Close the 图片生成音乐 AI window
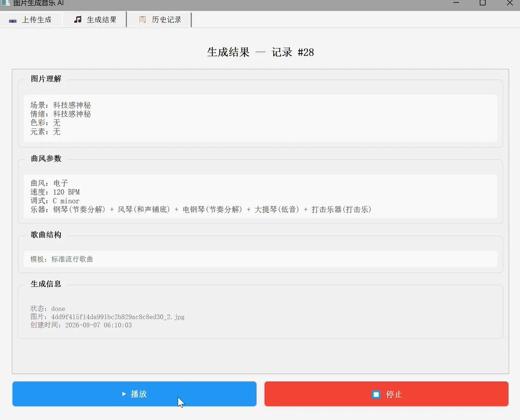The height and width of the screenshot is (420, 520). [x=510, y=3]
